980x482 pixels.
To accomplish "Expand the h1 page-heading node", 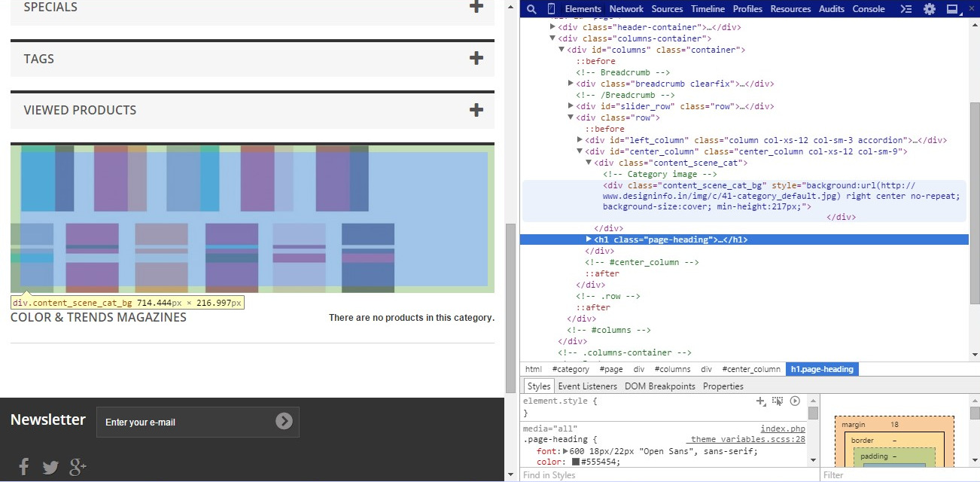I will click(589, 239).
